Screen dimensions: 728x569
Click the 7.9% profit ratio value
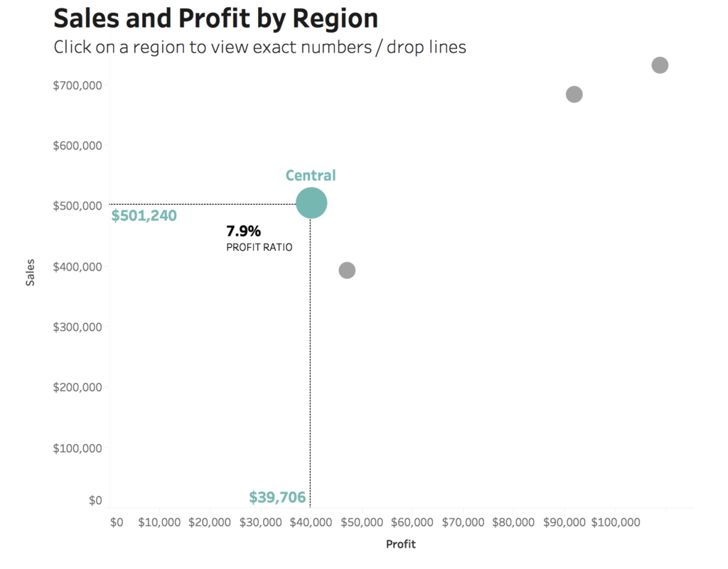coord(244,231)
